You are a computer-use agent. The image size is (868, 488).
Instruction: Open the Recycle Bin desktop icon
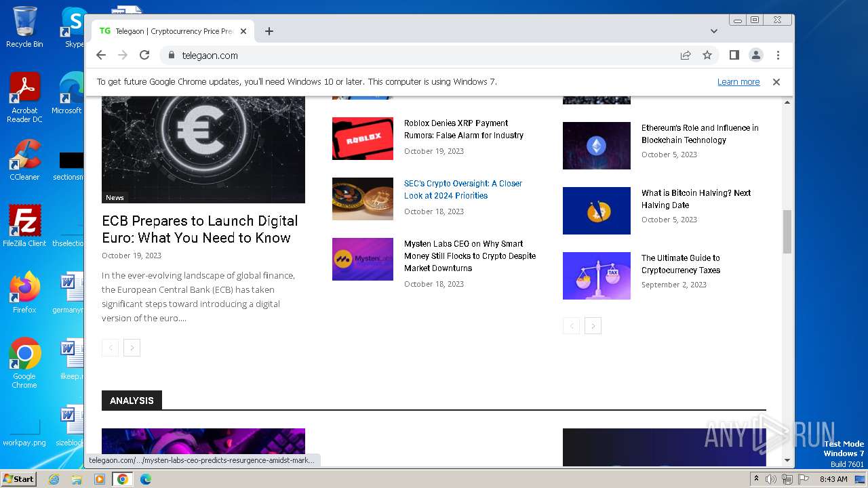pos(24,27)
